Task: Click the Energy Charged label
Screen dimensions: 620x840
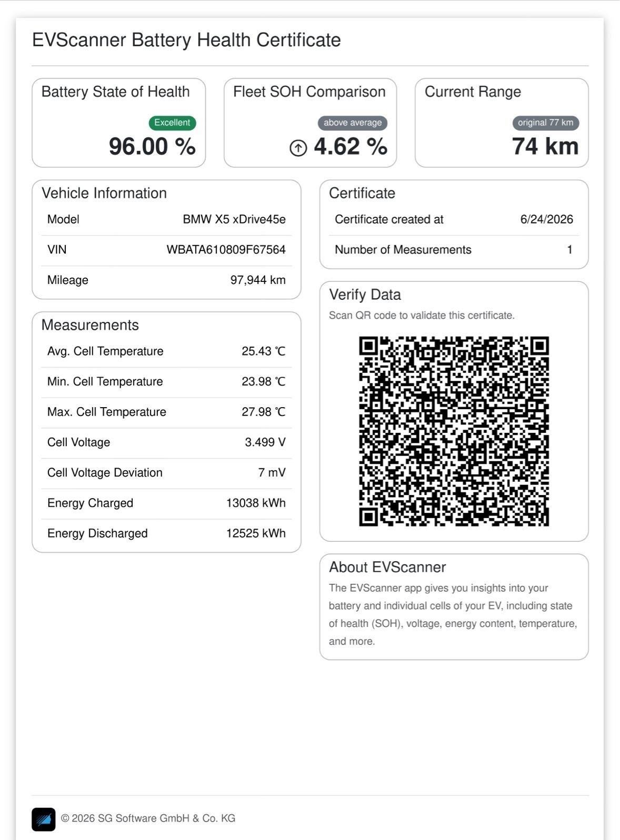Action: click(91, 503)
